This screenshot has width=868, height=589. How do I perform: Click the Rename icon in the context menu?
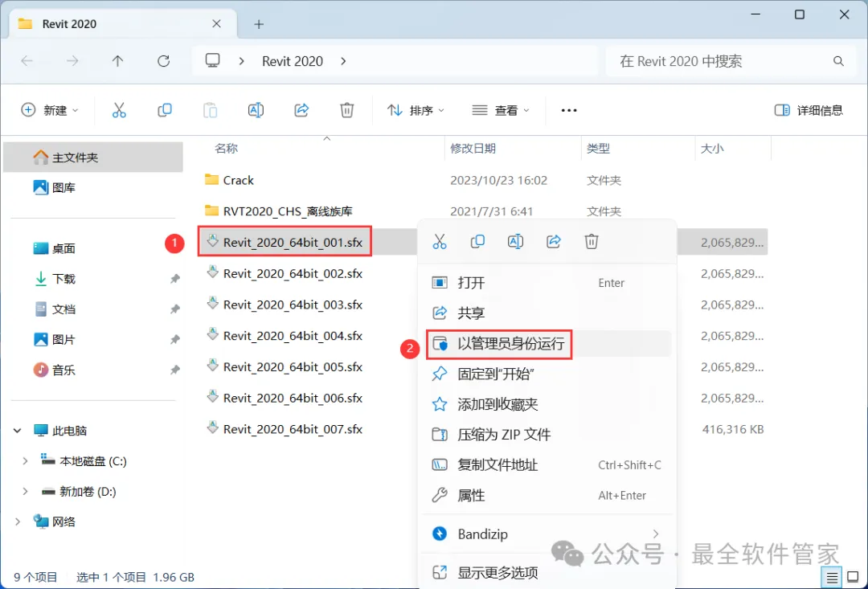(515, 241)
